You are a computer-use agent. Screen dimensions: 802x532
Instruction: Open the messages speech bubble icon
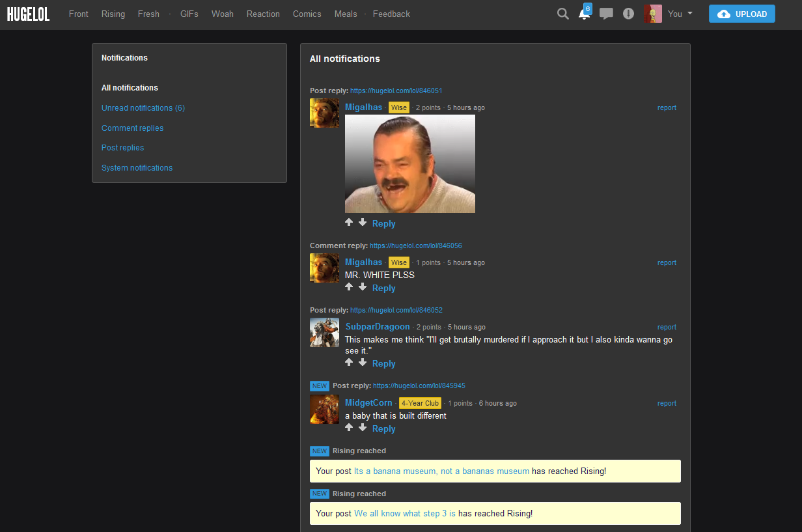coord(606,14)
